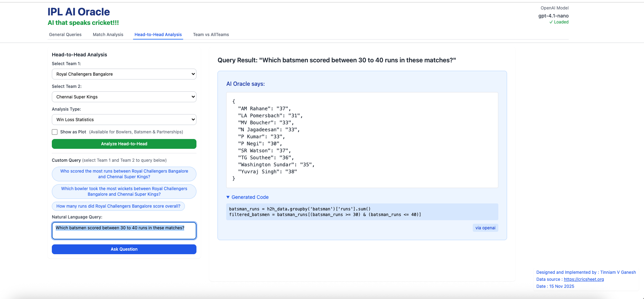Screen dimensions: 644x299
Task: Select the most wickets suggested query
Action: pyautogui.click(x=124, y=192)
